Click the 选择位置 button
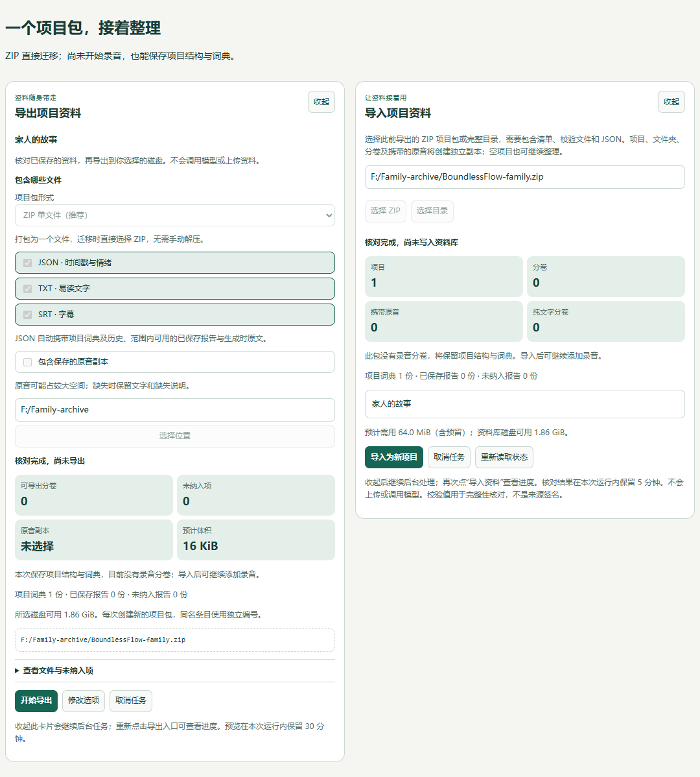The height and width of the screenshot is (777, 700). click(175, 436)
